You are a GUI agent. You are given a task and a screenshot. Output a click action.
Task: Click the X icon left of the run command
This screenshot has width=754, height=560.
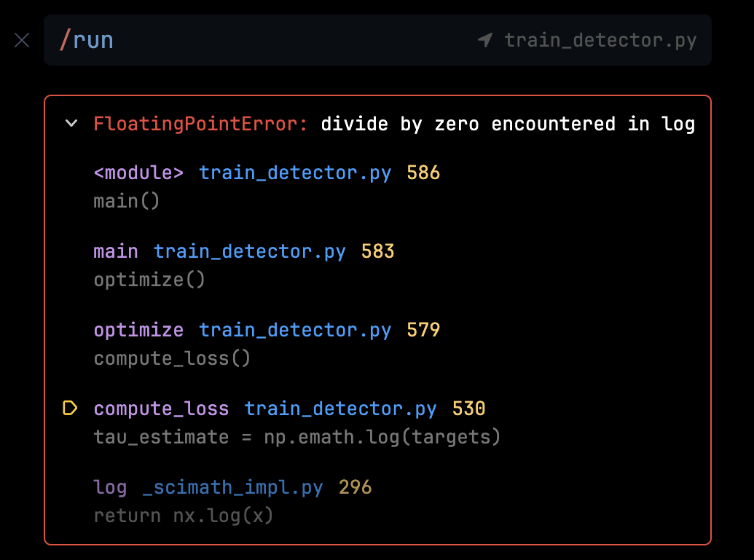21,40
